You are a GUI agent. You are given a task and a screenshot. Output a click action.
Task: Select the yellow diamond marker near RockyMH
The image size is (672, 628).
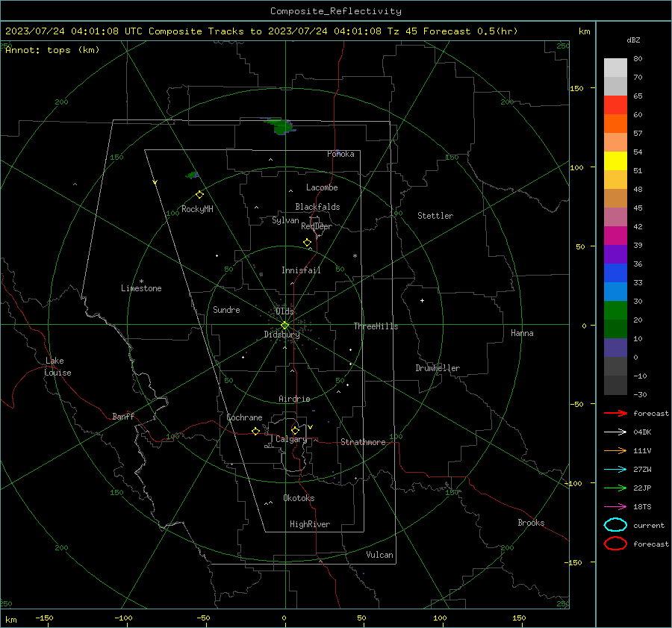[199, 195]
